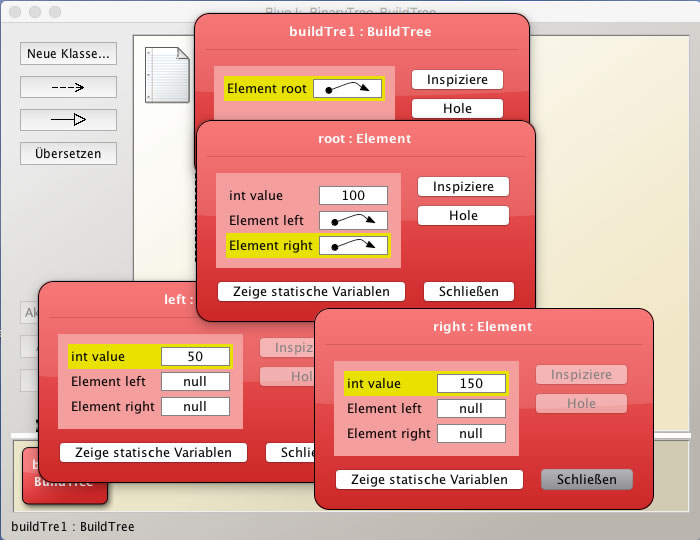Select the int value 150 field
700x540 pixels.
pyautogui.click(x=471, y=383)
